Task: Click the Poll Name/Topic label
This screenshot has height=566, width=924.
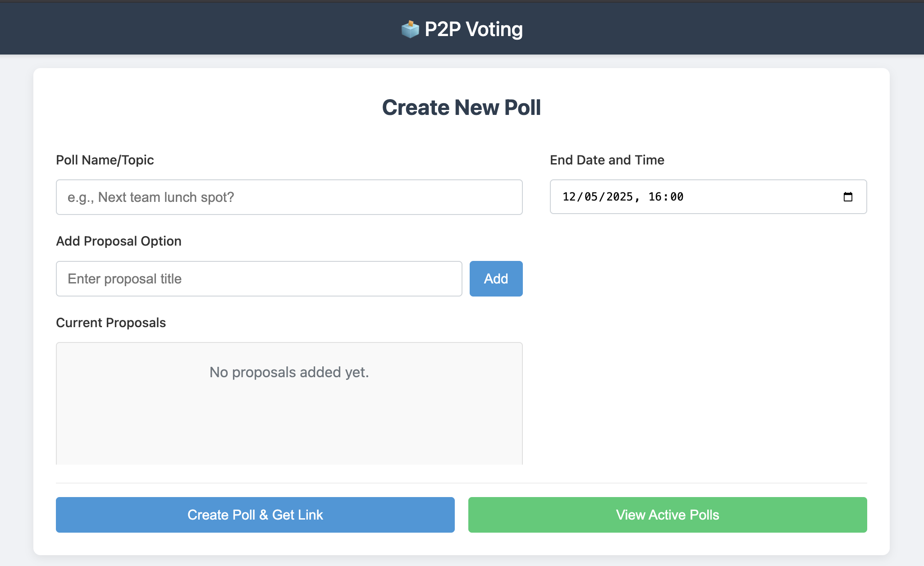Action: click(x=105, y=160)
